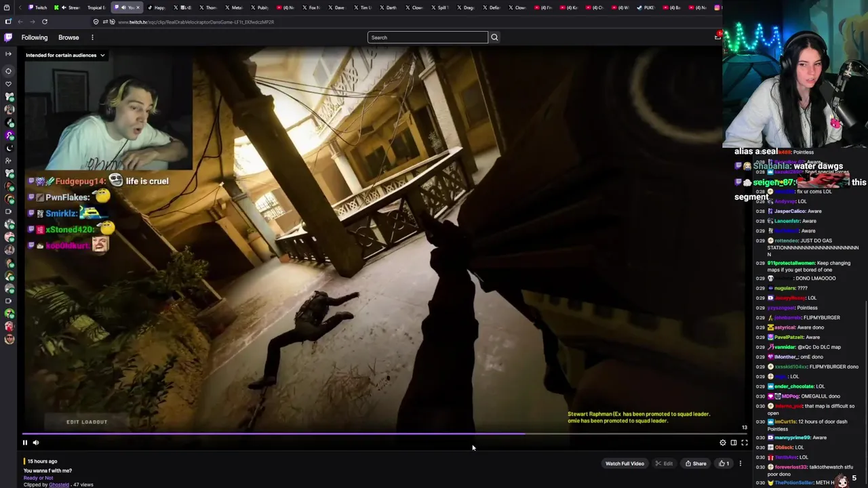Open the three-dot menu beside Browse
Viewport: 868px width, 488px height.
(92, 37)
